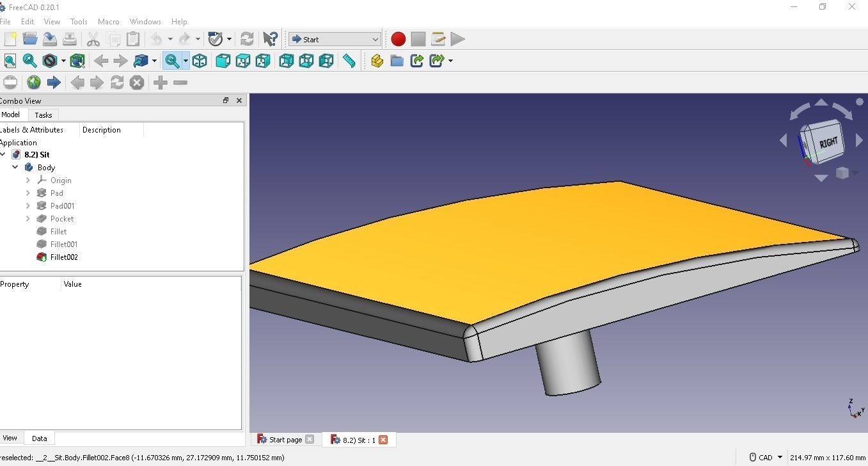Close the 8.2) Sit document tab

pos(383,439)
